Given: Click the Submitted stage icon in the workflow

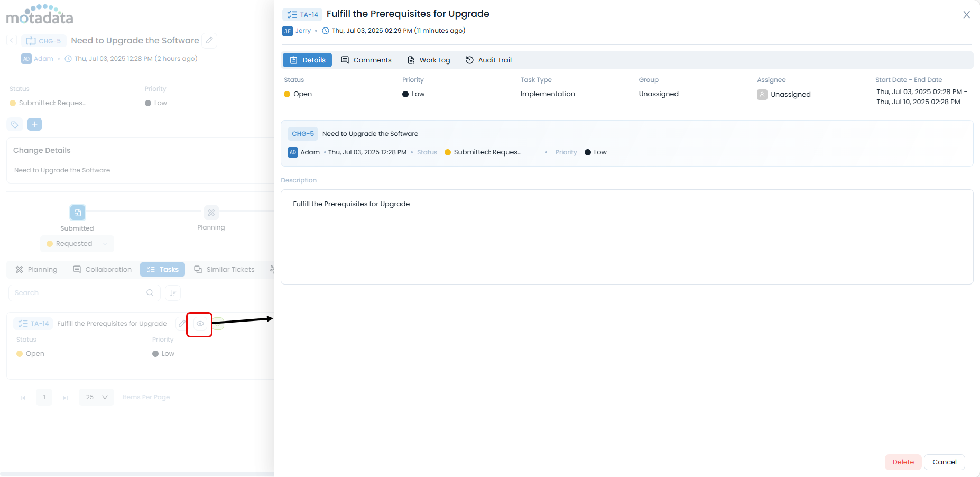Looking at the screenshot, I should (x=78, y=213).
